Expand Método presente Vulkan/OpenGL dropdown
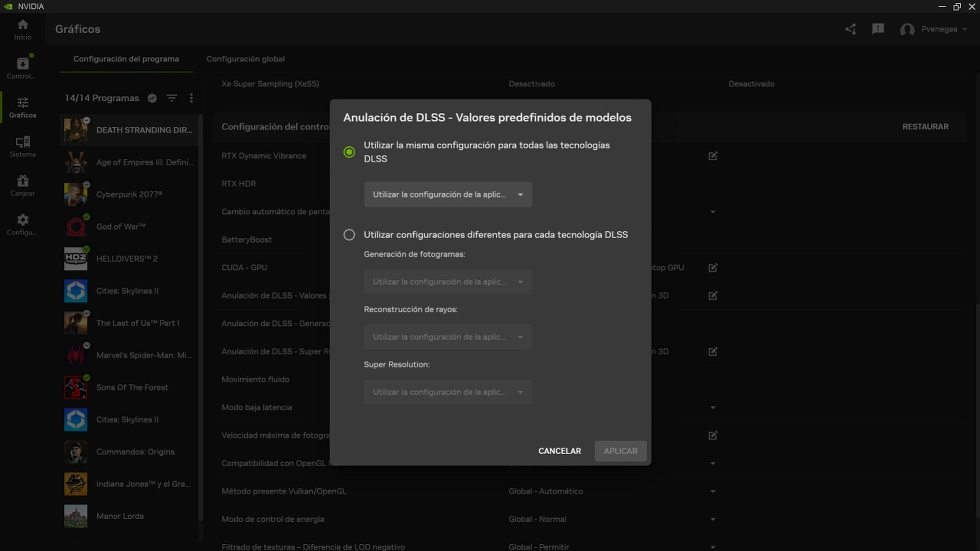 click(x=713, y=491)
